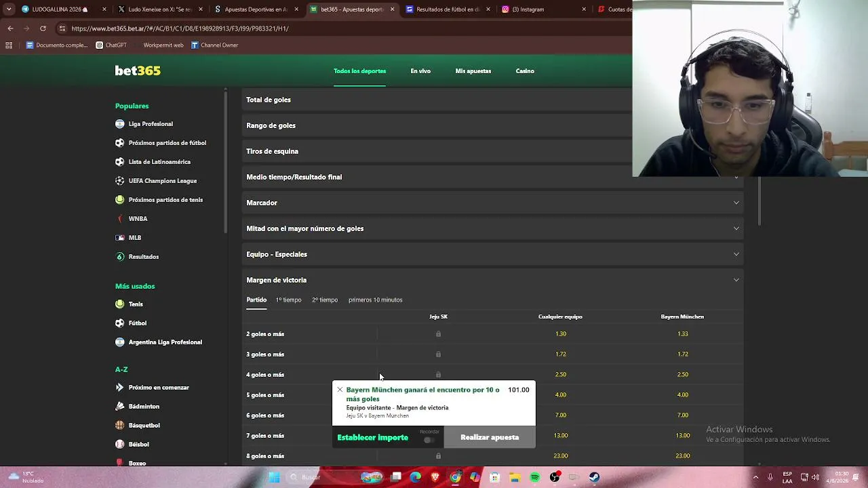Open the browser tab search arrow

click(8, 9)
